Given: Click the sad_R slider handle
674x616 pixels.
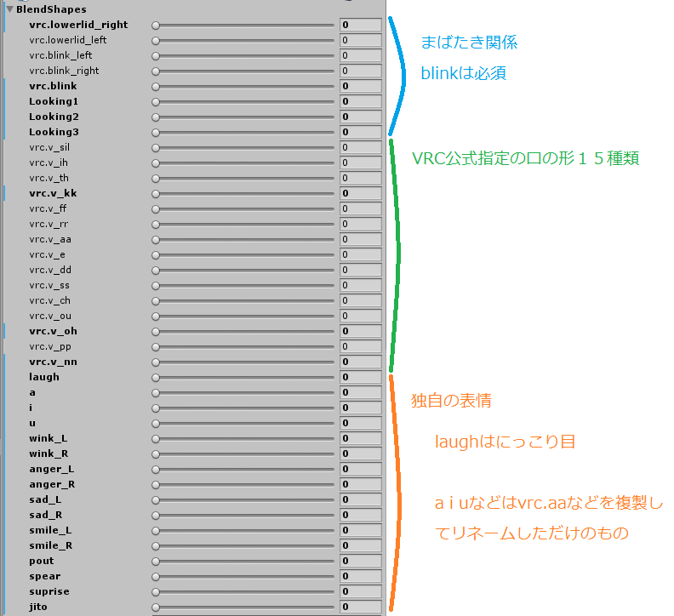Looking at the screenshot, I should pyautogui.click(x=156, y=516).
